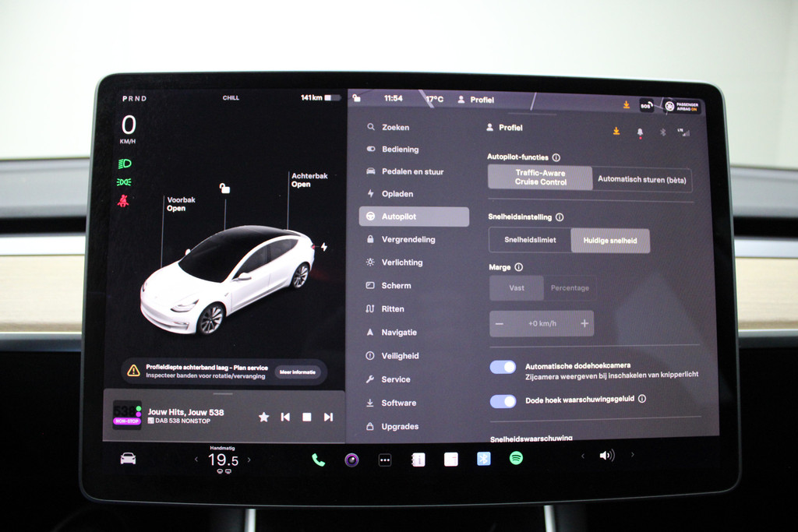Select Snelheidslimiet speed setting option
798x532 pixels.
coord(530,240)
